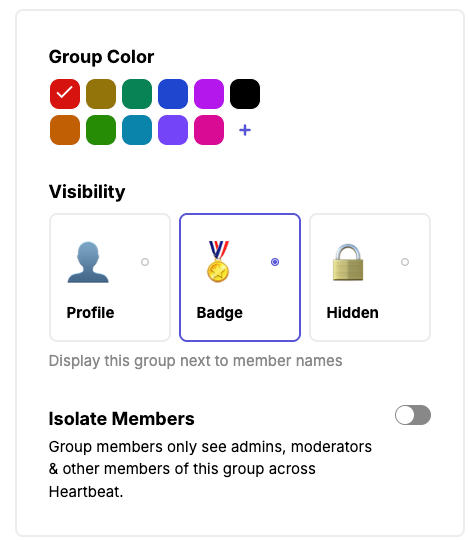Viewport: 468px width, 542px height.
Task: Select the Badge radio button
Action: click(275, 262)
